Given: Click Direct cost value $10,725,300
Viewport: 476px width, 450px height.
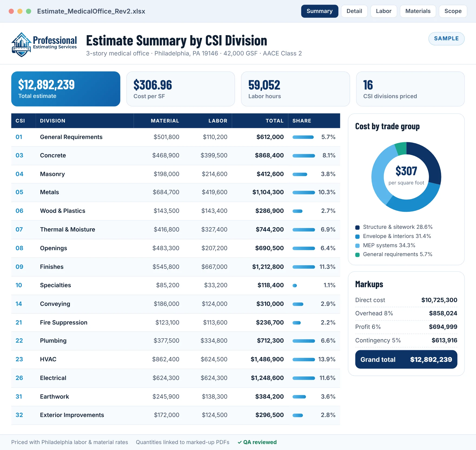Looking at the screenshot, I should (439, 300).
